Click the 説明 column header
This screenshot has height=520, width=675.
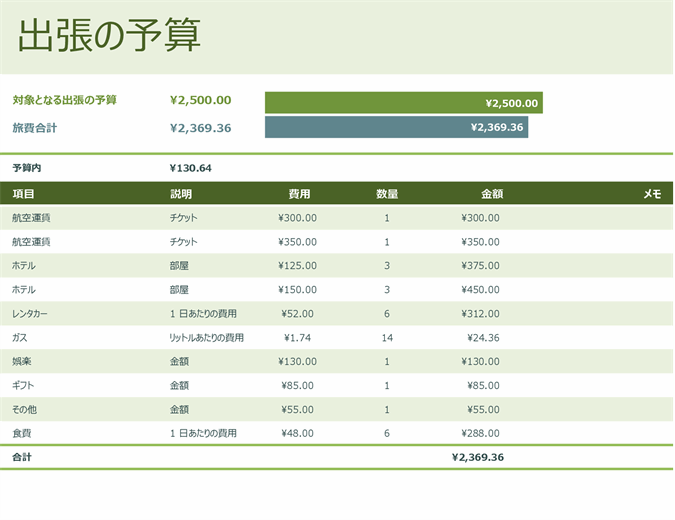(180, 194)
